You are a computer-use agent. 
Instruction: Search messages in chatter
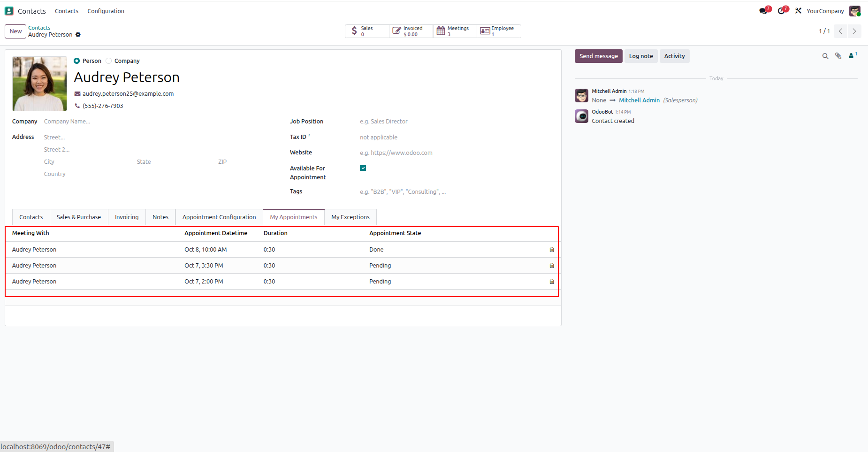[825, 56]
